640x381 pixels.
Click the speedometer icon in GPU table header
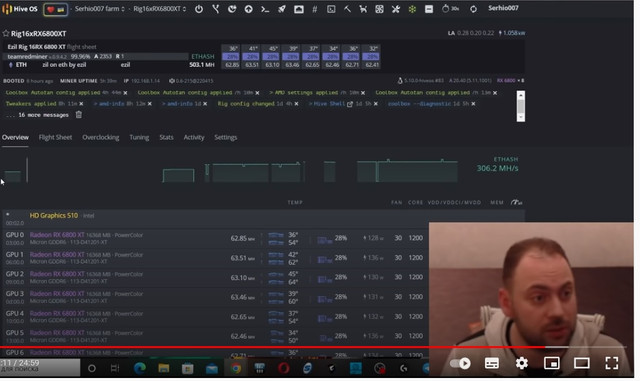(x=516, y=202)
